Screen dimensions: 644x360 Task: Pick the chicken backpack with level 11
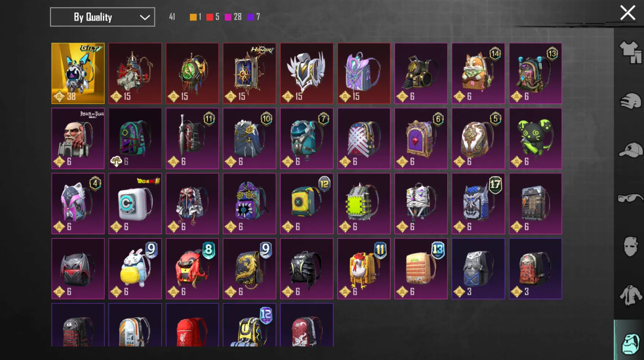[364, 269]
